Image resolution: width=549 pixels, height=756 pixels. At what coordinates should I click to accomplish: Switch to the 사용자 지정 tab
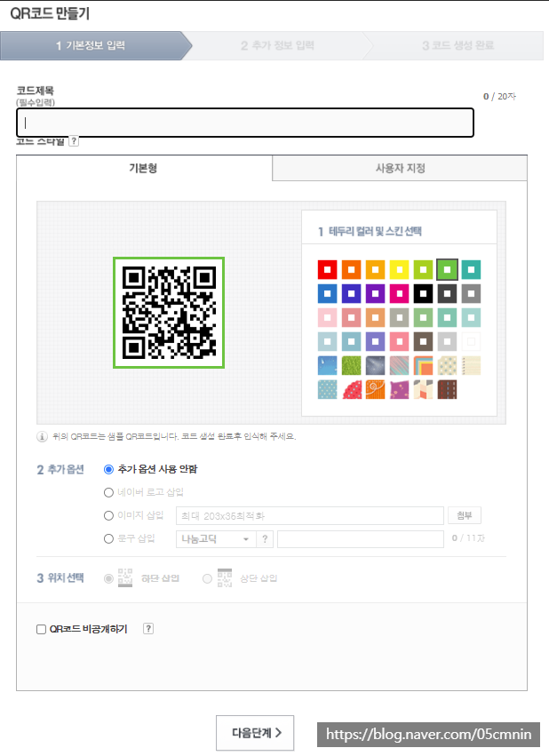400,168
